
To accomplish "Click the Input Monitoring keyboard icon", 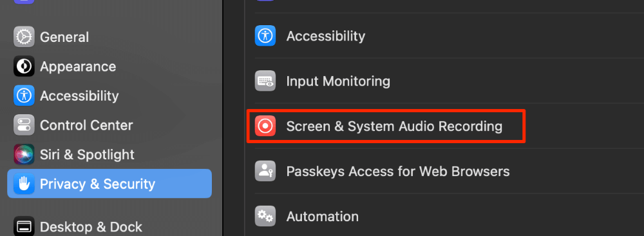I will [265, 81].
